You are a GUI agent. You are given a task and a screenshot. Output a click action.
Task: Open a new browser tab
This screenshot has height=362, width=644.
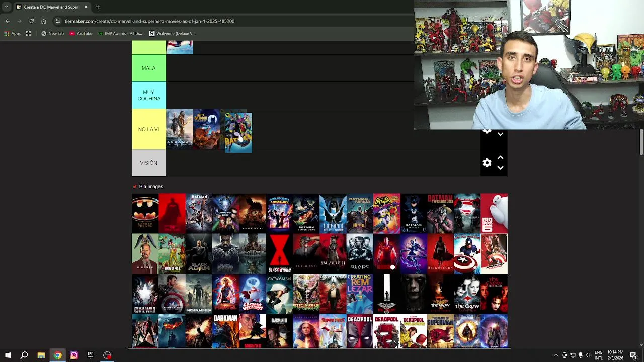pos(98,7)
